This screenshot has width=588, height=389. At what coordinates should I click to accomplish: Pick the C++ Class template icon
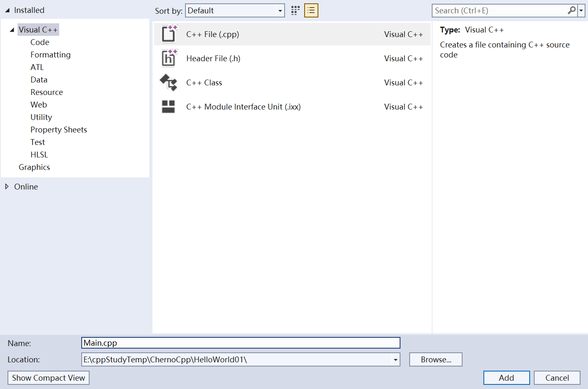(169, 82)
